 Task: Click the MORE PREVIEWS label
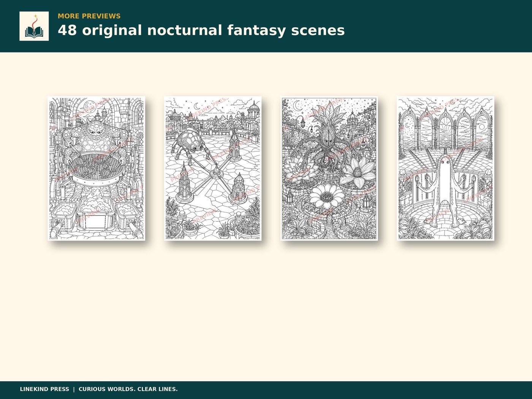pyautogui.click(x=89, y=16)
